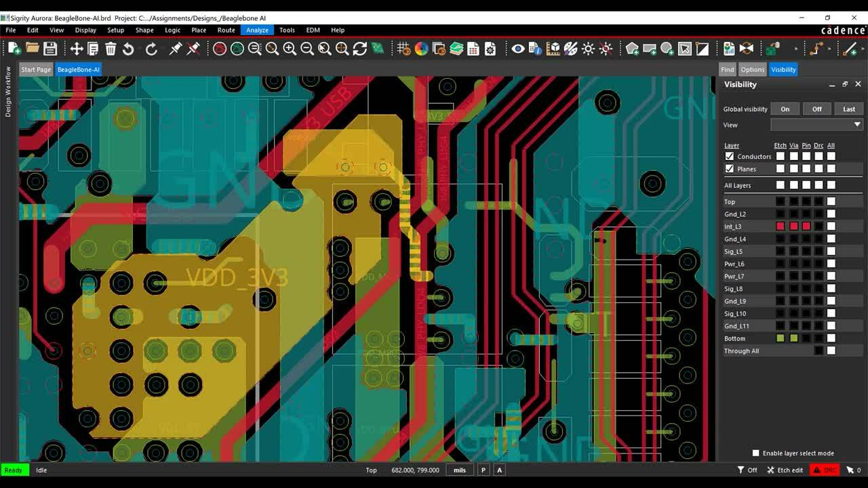Viewport: 868px width, 488px height.
Task: Add a rectangle shape
Action: coord(650,48)
